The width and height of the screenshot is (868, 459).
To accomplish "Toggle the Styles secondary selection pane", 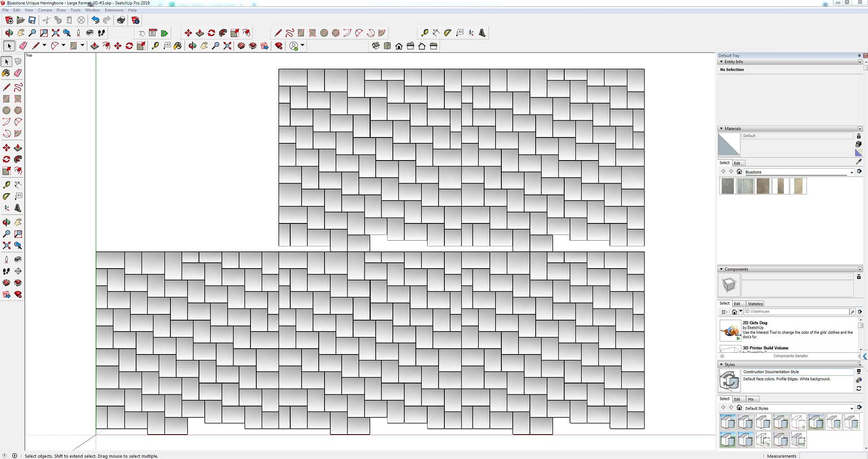I will 859,372.
